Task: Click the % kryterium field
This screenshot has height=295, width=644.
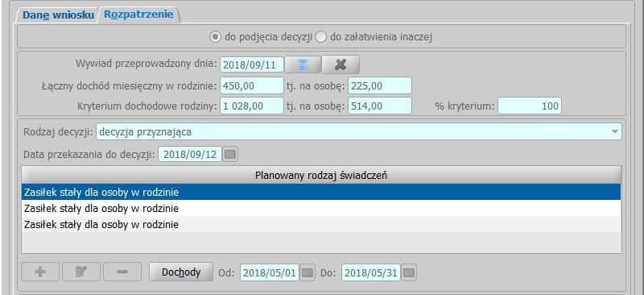Action: [x=530, y=106]
